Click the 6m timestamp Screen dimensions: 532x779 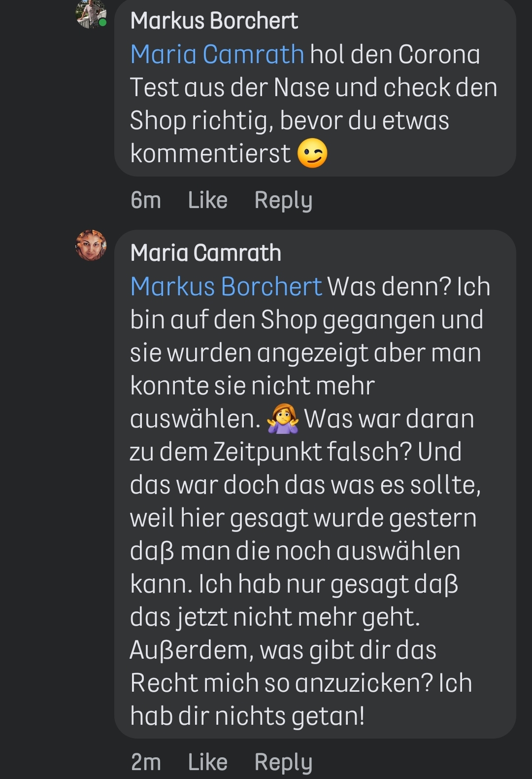[146, 200]
